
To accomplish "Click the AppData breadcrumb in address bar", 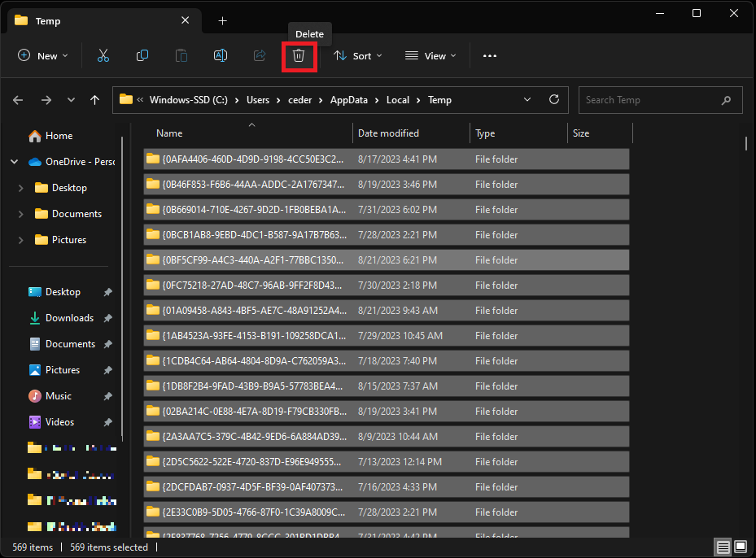I will [x=348, y=100].
